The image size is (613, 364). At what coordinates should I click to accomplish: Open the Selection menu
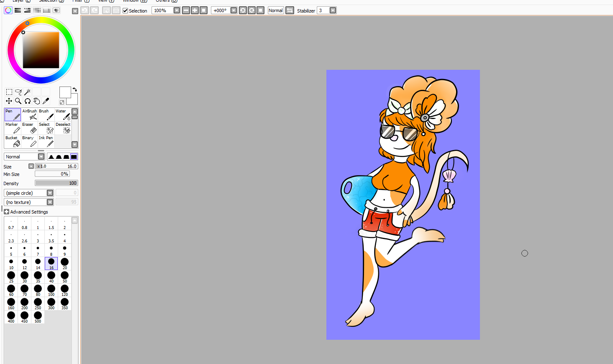[51, 1]
